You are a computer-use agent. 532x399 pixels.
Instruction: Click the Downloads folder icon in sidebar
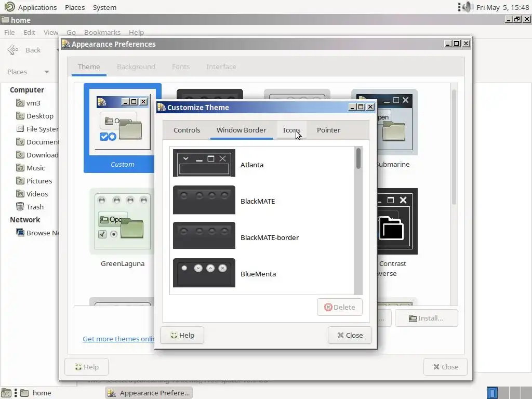point(20,155)
